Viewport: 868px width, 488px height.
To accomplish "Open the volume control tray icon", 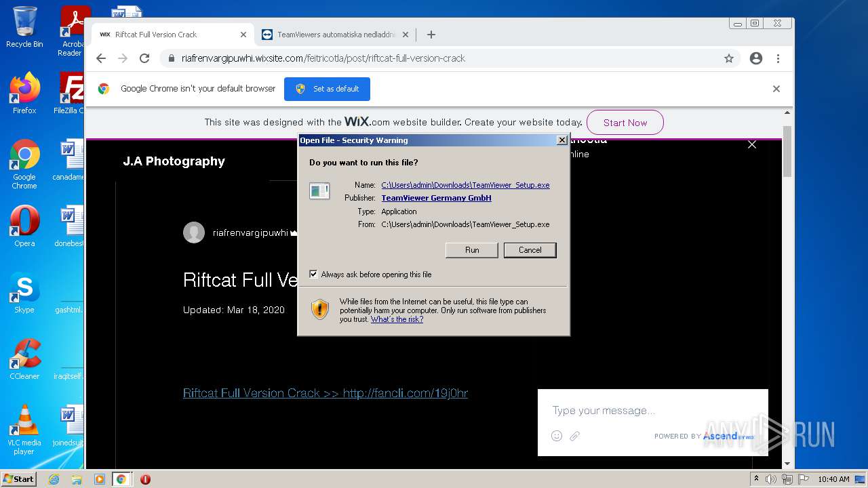I will 771,479.
